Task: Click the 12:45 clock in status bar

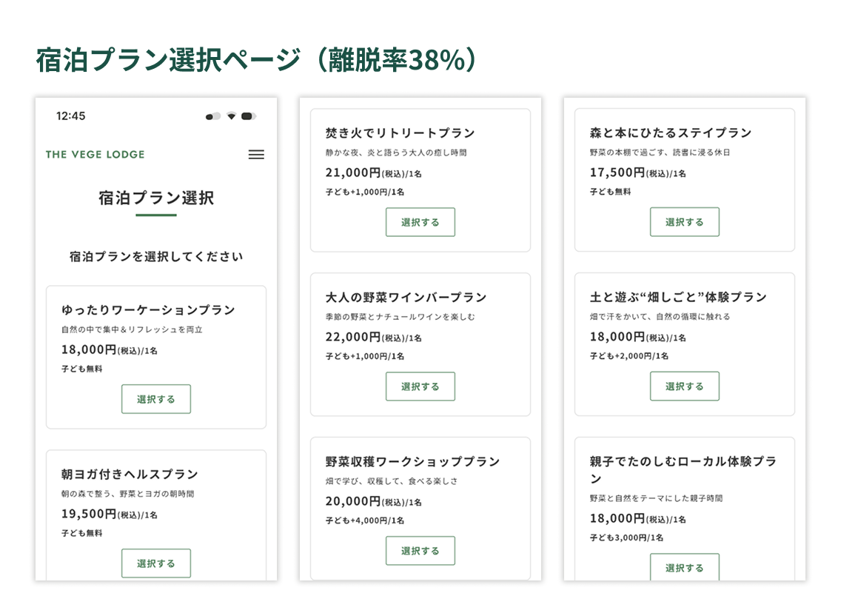Action: click(71, 116)
